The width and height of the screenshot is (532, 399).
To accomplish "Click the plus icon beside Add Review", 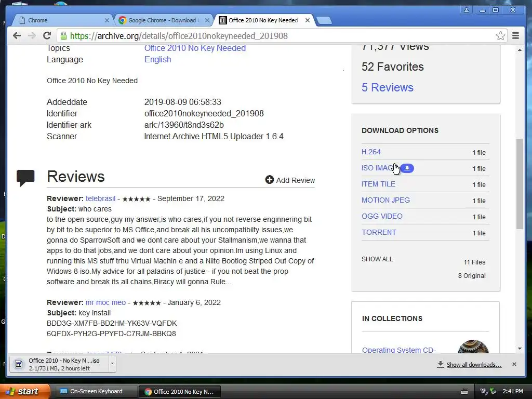I will tap(270, 180).
